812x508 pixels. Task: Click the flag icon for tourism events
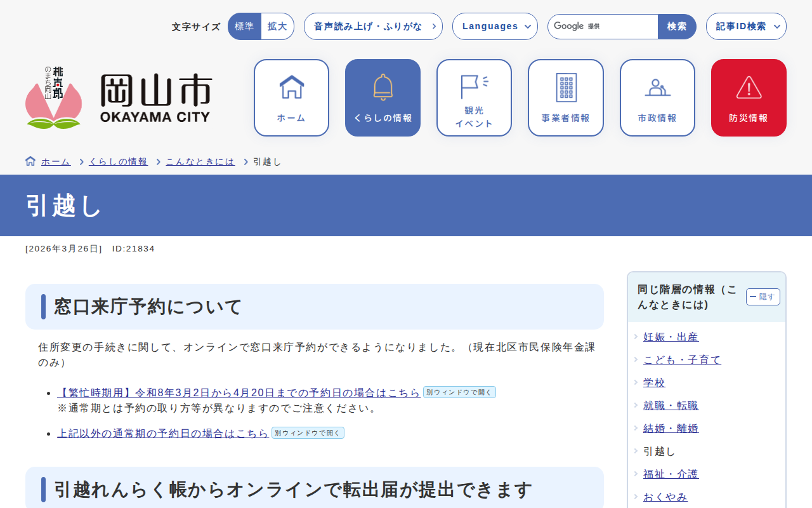pyautogui.click(x=474, y=87)
